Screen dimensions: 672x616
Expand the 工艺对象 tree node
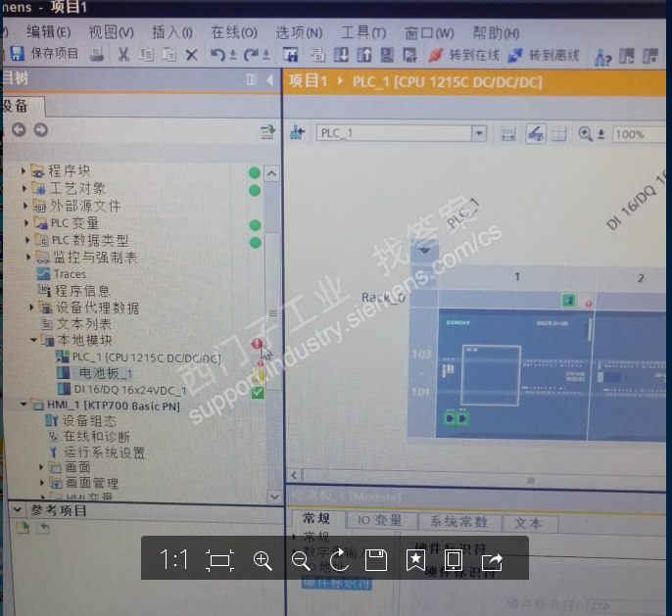24,188
